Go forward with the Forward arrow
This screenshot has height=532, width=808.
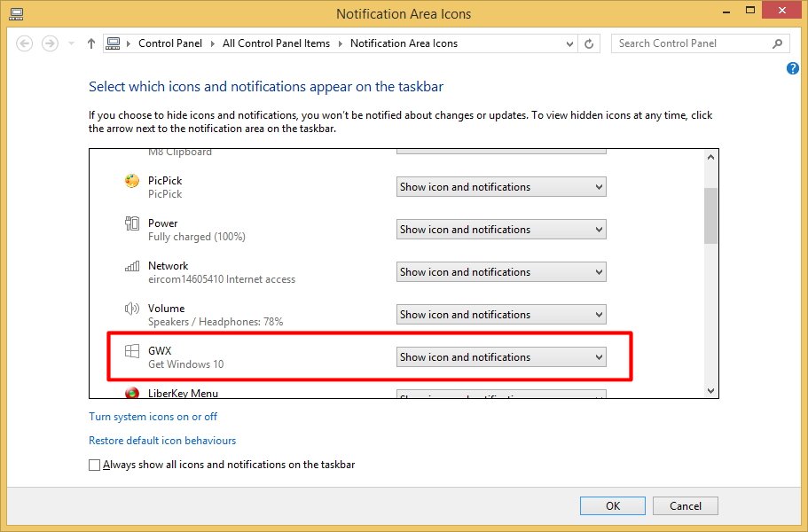click(x=50, y=43)
